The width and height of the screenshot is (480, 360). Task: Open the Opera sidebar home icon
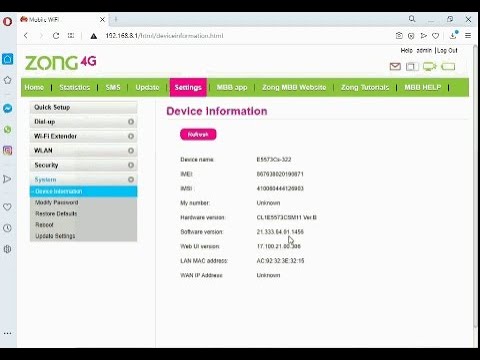pyautogui.click(x=7, y=59)
